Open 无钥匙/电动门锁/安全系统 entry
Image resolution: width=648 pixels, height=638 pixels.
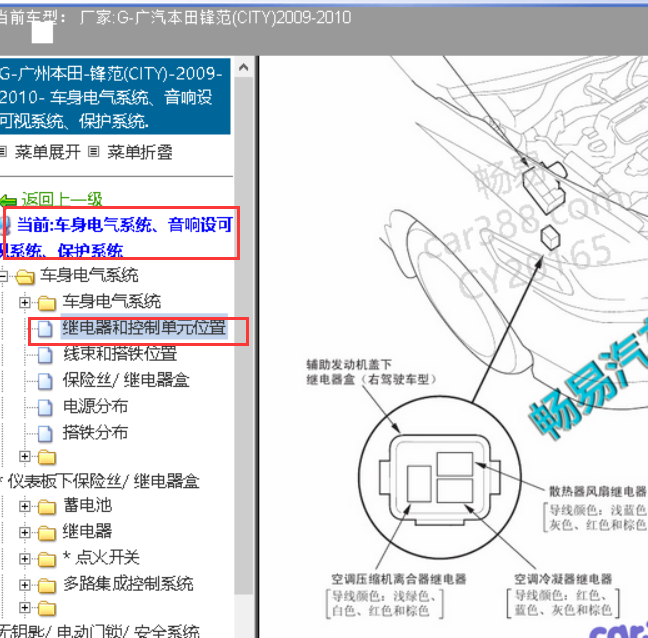100,631
